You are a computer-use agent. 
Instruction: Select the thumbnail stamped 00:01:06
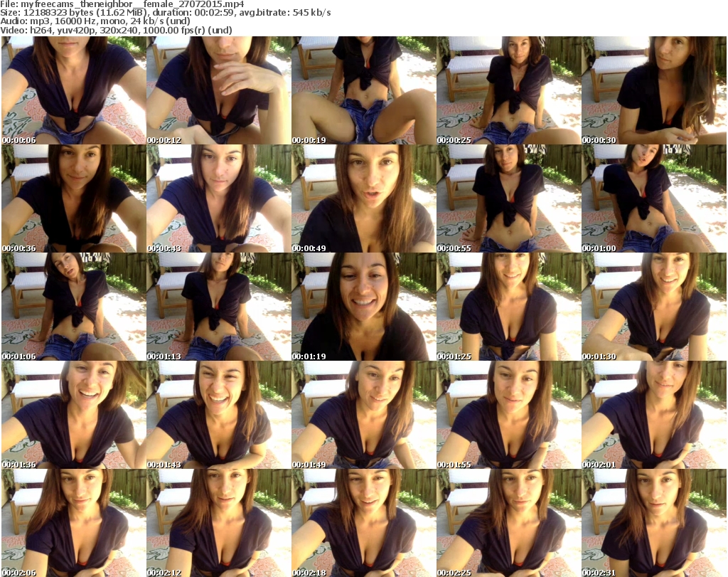click(x=74, y=307)
